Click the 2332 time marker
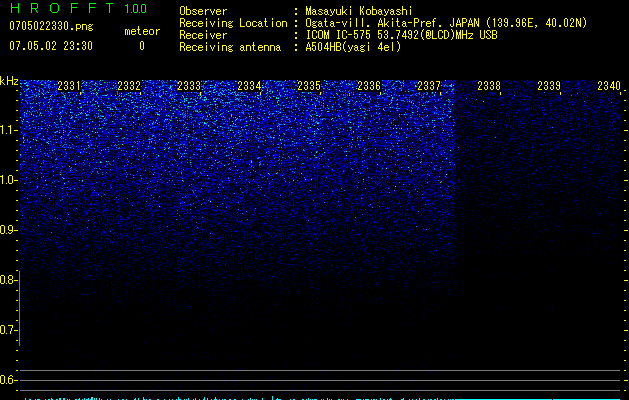Image resolution: width=629 pixels, height=400 pixels. pos(129,86)
